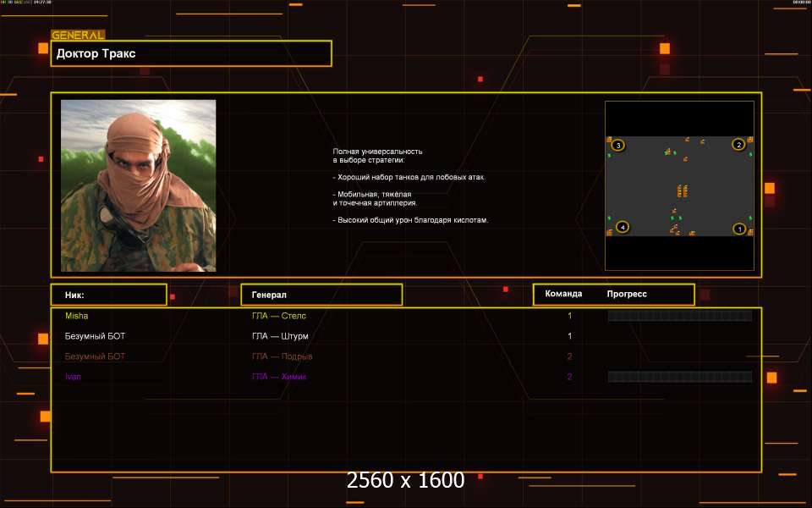Select player Misha in the list

76,316
